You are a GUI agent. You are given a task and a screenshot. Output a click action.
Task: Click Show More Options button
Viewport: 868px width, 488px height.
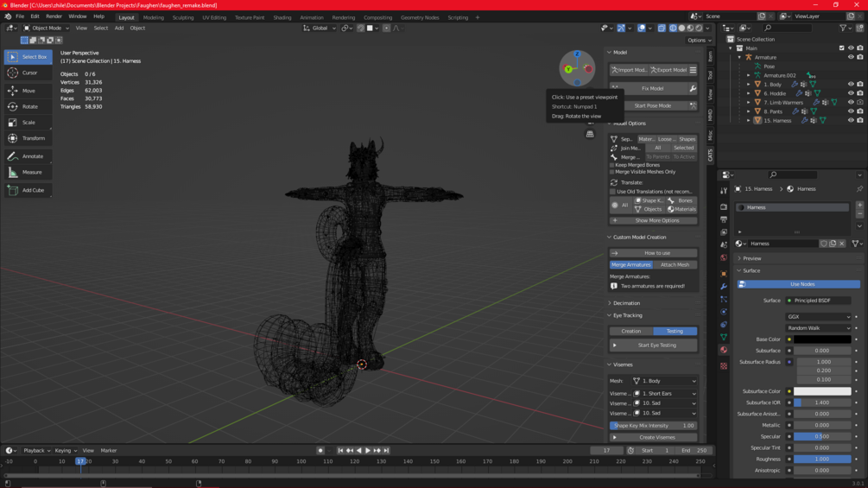[653, 220]
